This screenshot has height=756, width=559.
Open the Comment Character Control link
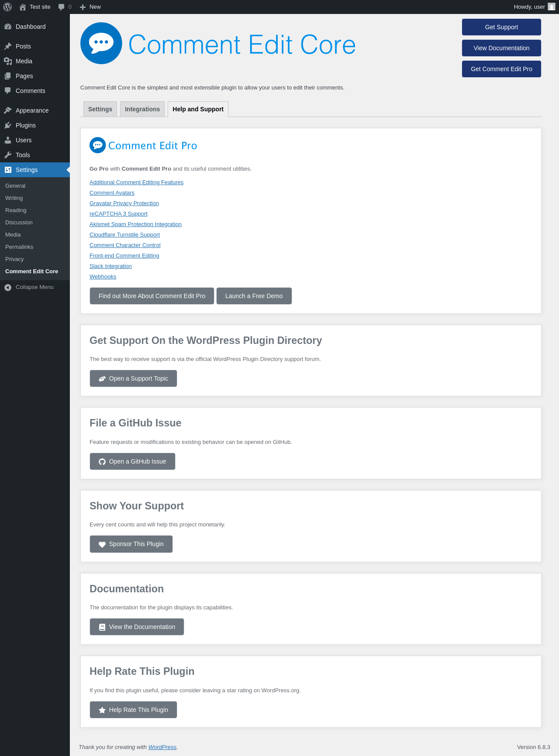[125, 245]
